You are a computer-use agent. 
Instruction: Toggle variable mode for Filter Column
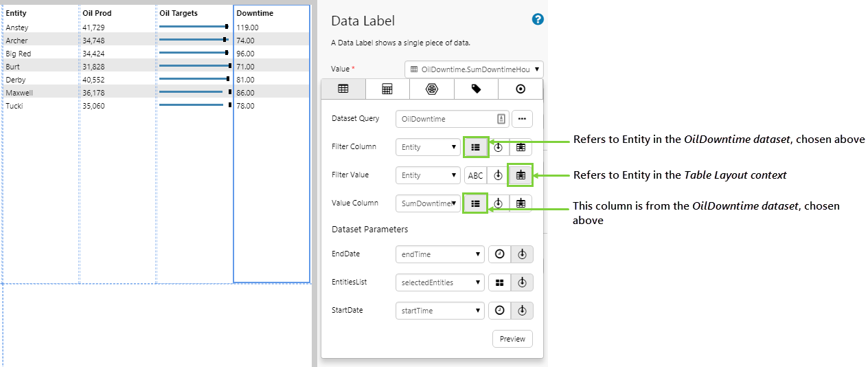[x=498, y=147]
